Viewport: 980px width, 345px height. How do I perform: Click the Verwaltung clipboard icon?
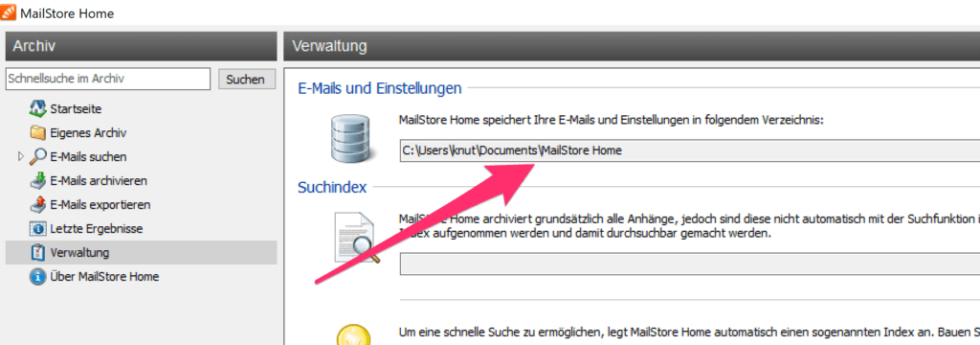(38, 253)
